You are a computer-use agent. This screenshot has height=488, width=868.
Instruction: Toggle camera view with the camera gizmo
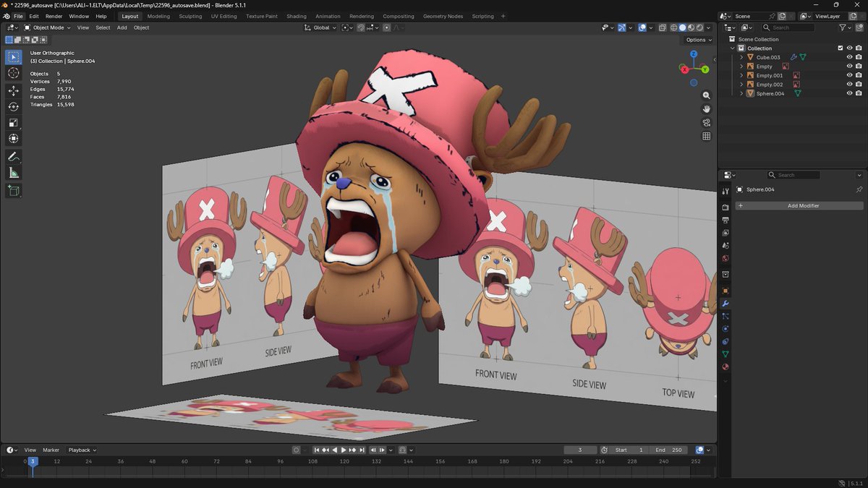pos(707,122)
